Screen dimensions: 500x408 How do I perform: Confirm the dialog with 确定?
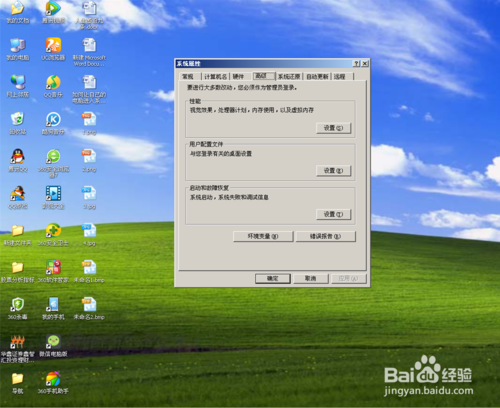pyautogui.click(x=273, y=279)
